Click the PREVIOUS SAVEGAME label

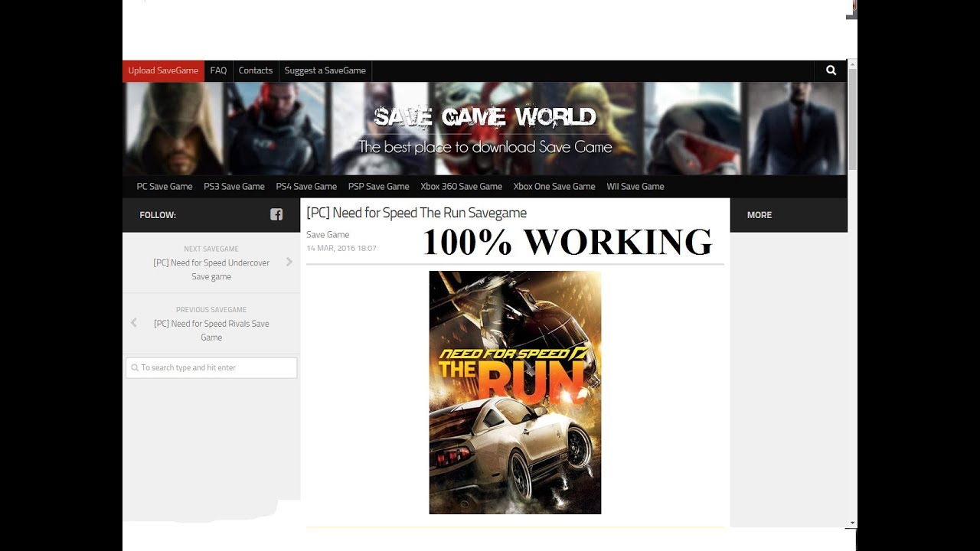click(x=211, y=310)
